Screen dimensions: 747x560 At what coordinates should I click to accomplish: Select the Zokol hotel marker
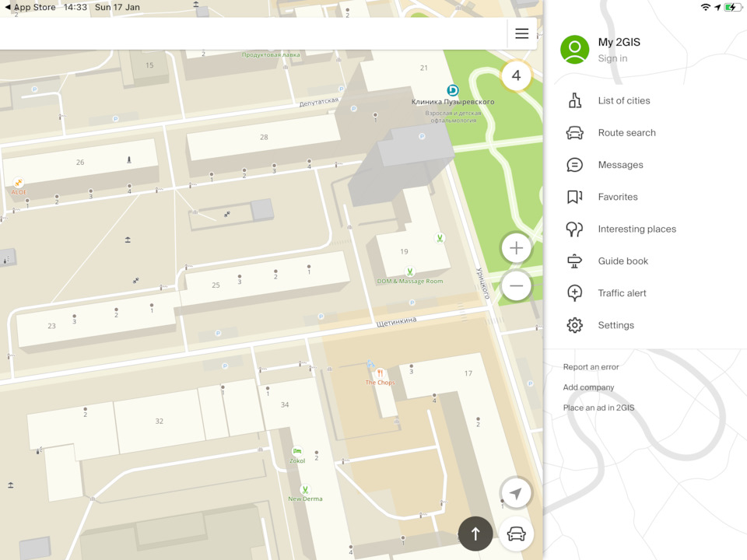click(297, 451)
